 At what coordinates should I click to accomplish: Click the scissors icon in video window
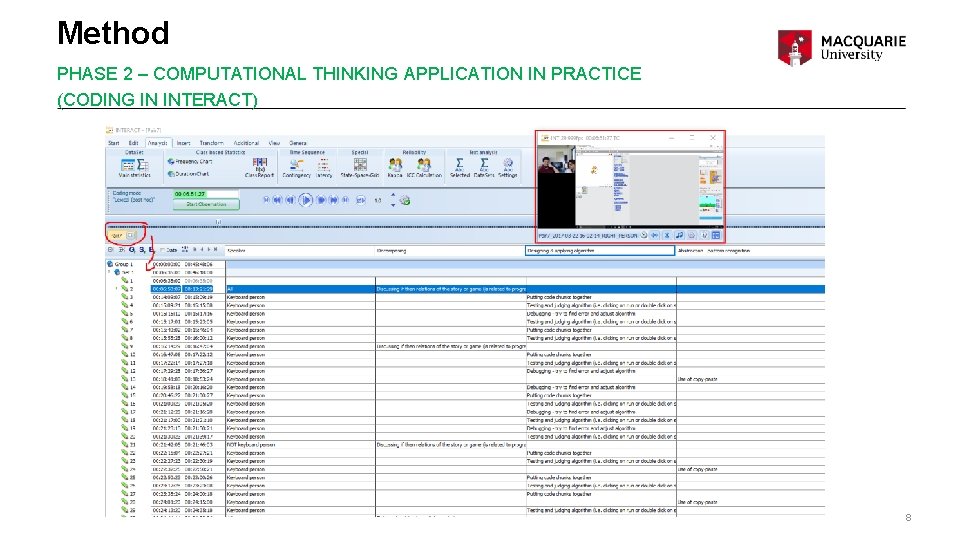(x=667, y=235)
